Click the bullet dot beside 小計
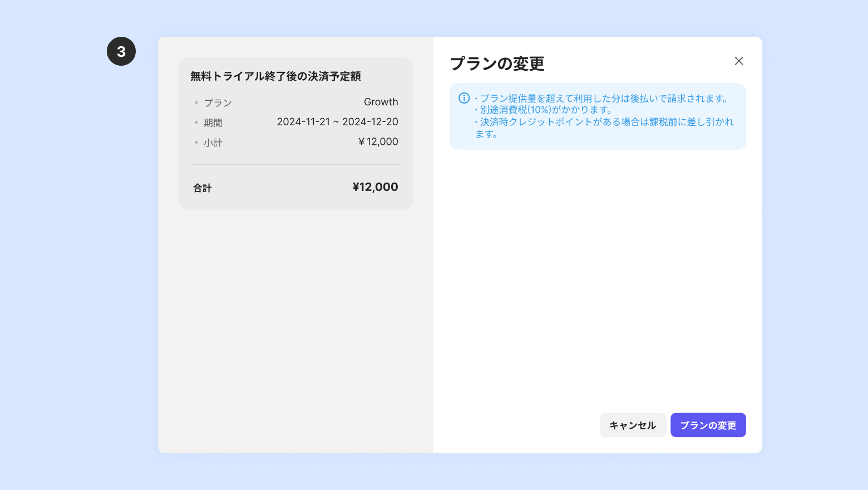The height and width of the screenshot is (490, 868). [x=196, y=143]
